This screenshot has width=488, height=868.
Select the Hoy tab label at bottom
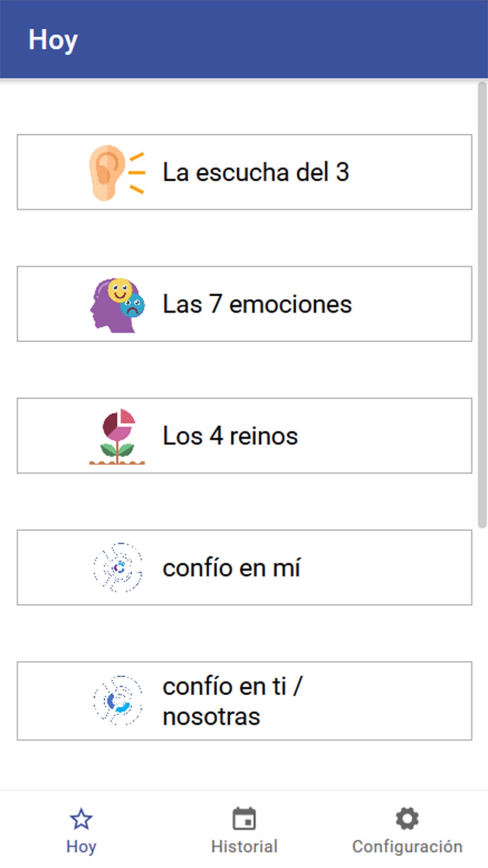pyautogui.click(x=81, y=847)
